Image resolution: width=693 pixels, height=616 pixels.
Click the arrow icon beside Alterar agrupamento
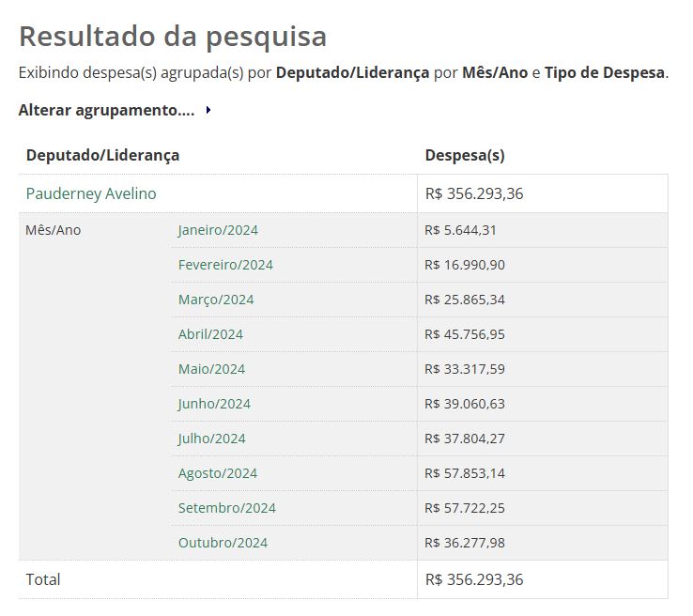(208, 111)
